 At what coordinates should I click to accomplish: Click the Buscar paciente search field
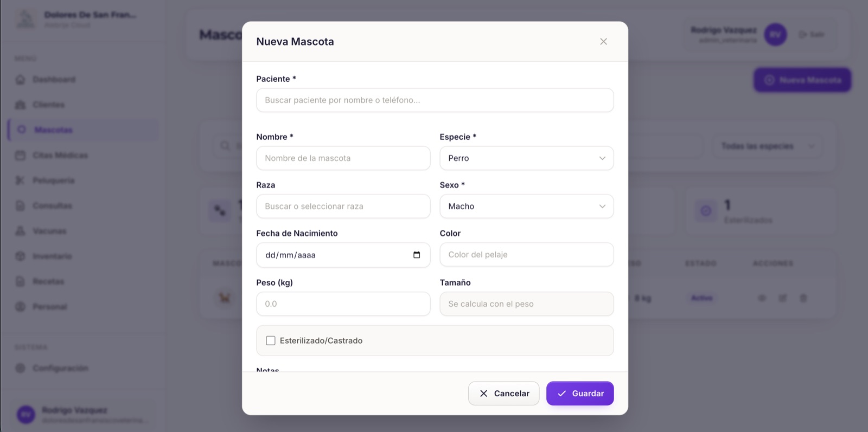pos(435,100)
